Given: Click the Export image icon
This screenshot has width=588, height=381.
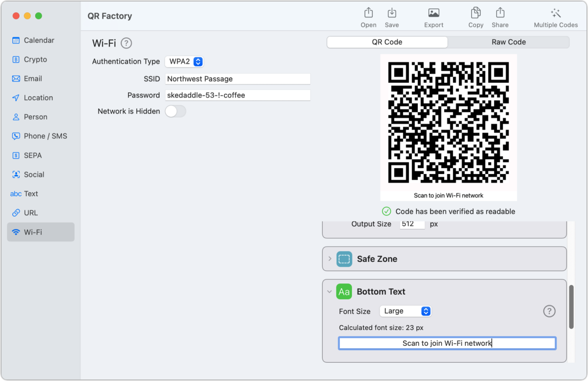Looking at the screenshot, I should (x=434, y=13).
